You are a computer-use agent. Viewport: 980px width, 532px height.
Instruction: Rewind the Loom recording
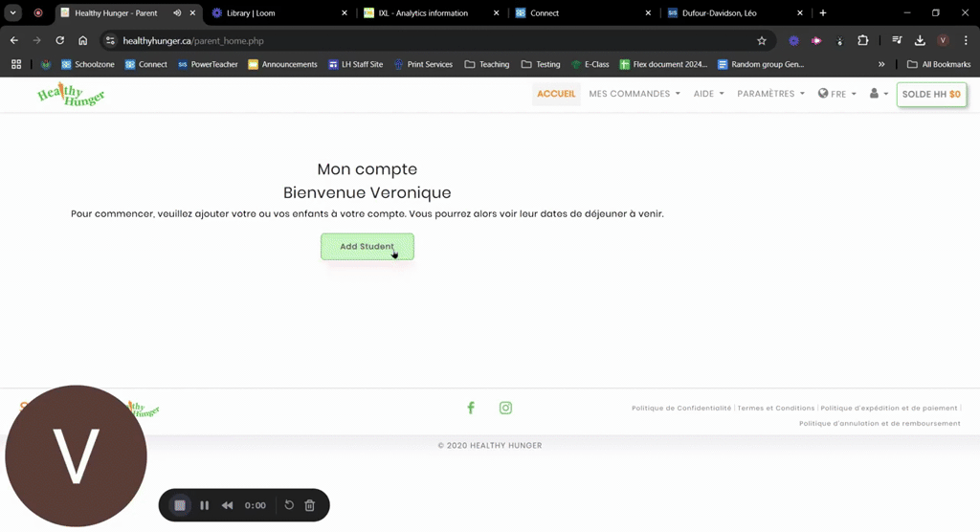(228, 505)
